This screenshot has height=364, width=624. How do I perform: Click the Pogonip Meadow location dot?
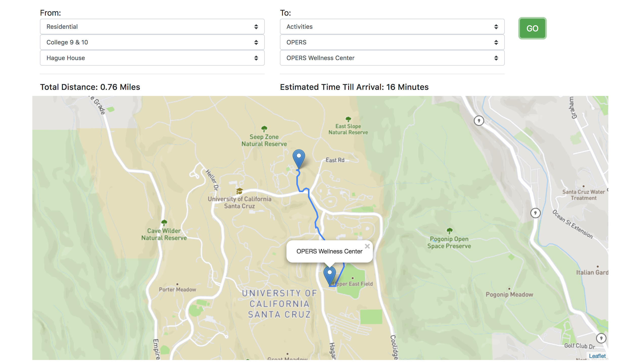509,289
